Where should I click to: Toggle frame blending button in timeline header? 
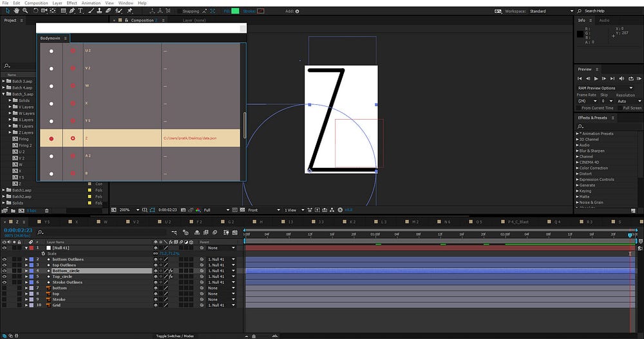[x=206, y=232]
